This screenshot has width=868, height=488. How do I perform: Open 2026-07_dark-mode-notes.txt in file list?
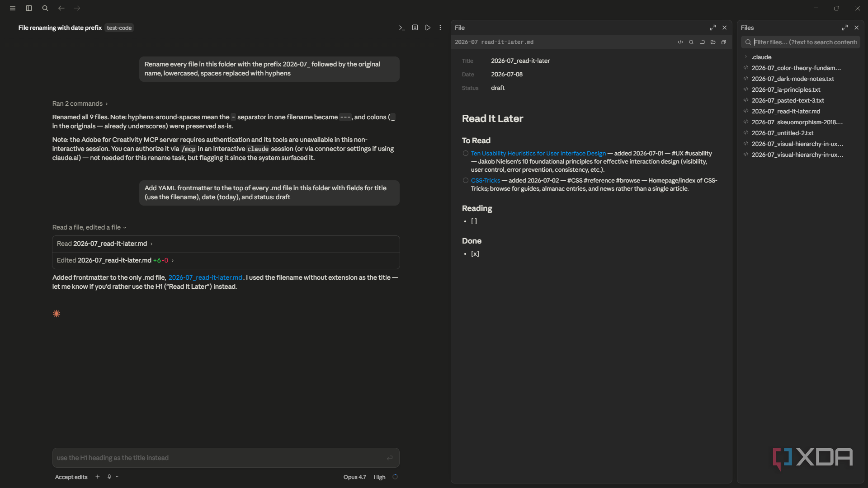pos(793,79)
